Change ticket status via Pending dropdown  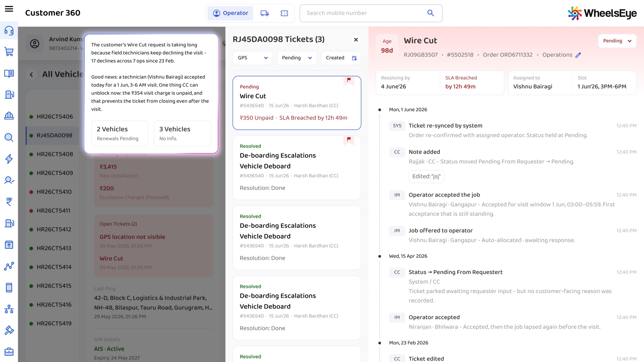click(x=617, y=41)
